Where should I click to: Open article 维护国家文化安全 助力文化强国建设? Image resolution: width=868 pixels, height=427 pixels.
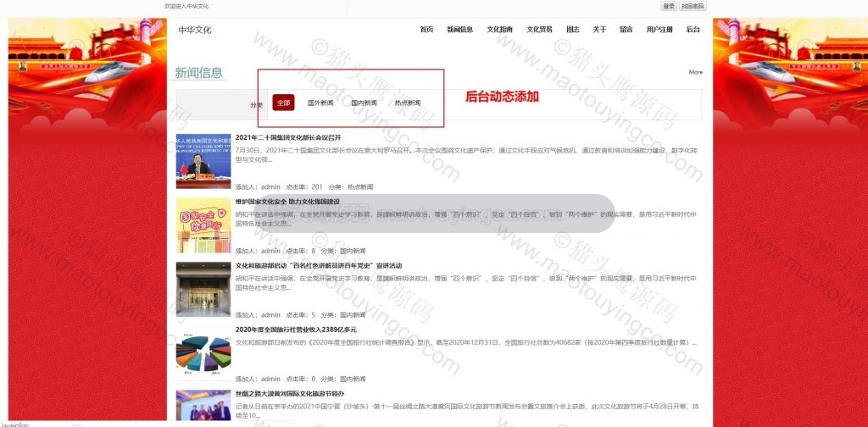click(287, 202)
